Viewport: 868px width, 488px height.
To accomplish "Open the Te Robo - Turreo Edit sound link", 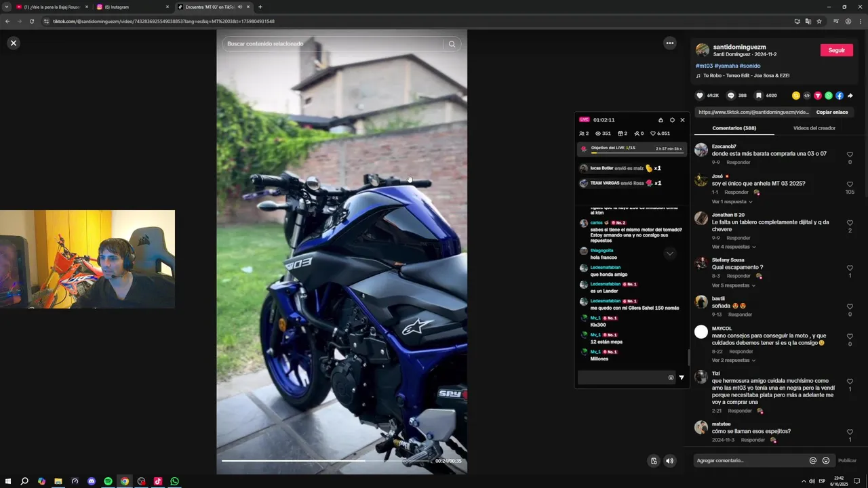I will 746,75.
